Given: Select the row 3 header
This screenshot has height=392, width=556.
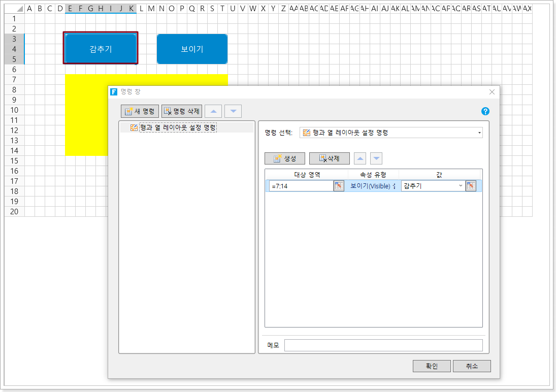Looking at the screenshot, I should pos(14,39).
